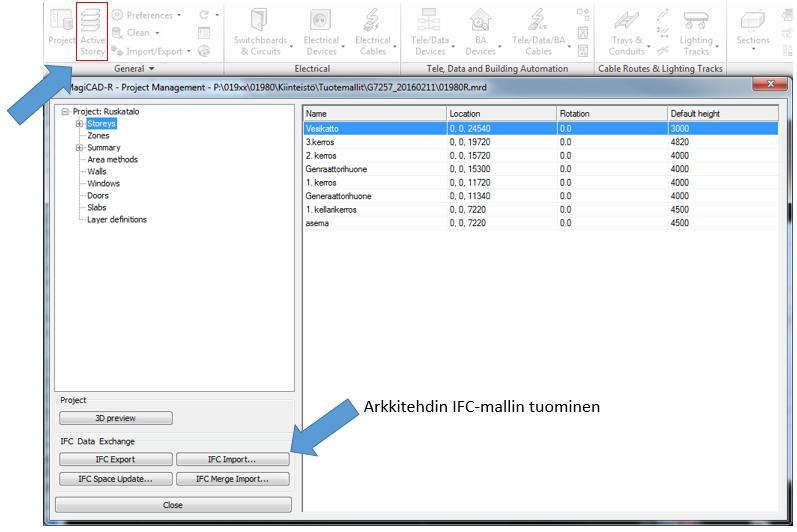Viewport: 797px width, 532px height.
Task: Select the Genraattorihuone storey row
Action: [x=541, y=169]
